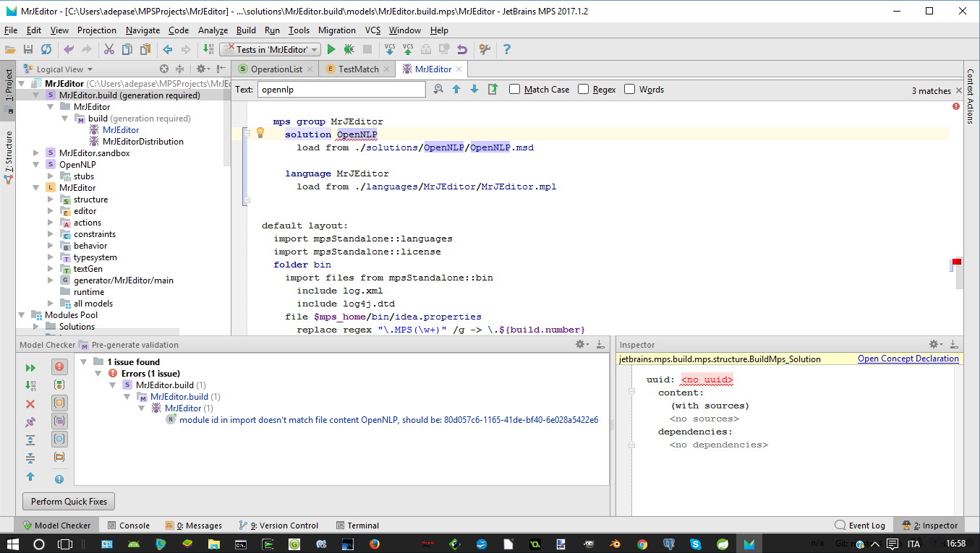
Task: Click the Cut scissors icon
Action: point(109,49)
